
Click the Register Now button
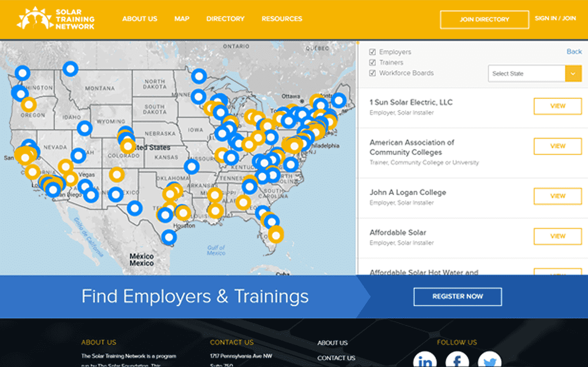click(x=458, y=296)
